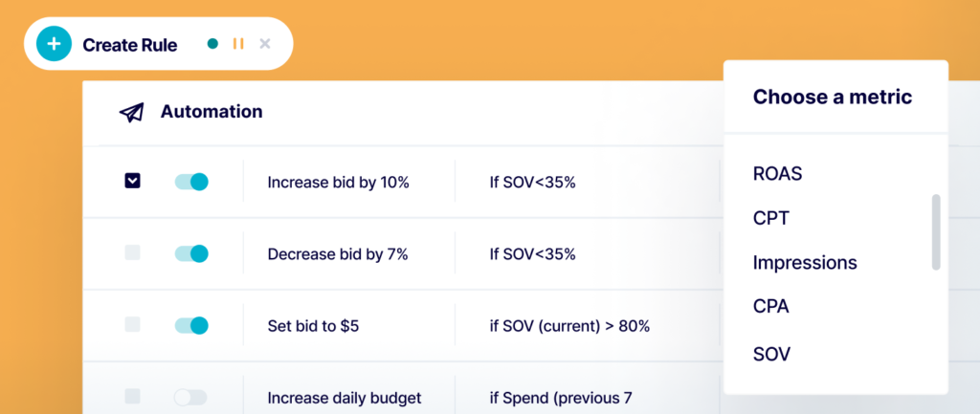Check the Set bid to $5 checkbox
Viewport: 980px width, 414px height.
coord(133,325)
